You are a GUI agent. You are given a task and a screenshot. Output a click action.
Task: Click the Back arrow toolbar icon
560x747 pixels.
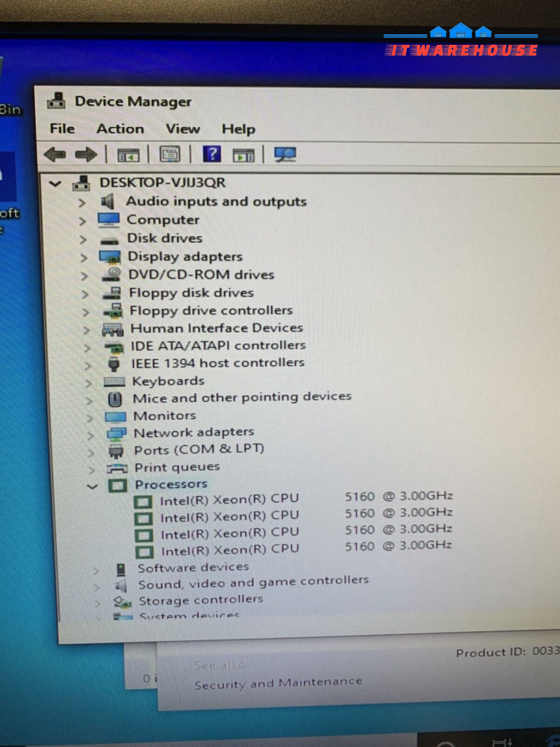coord(55,155)
